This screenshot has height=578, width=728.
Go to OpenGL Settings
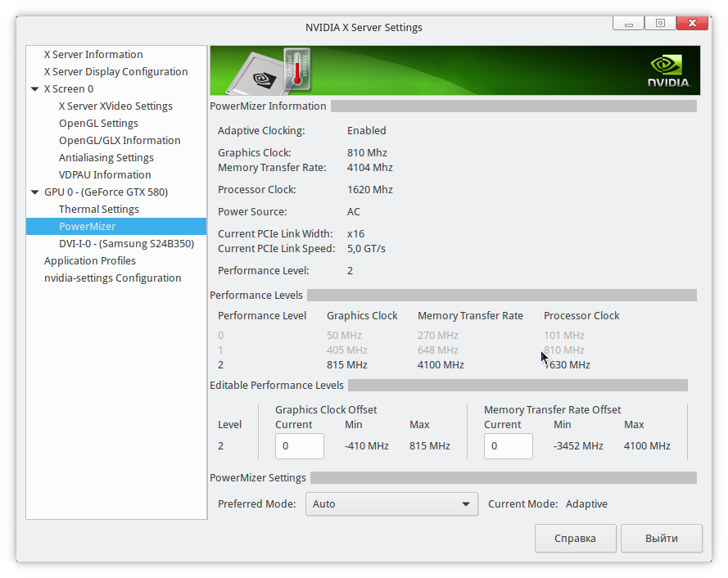[x=98, y=124]
